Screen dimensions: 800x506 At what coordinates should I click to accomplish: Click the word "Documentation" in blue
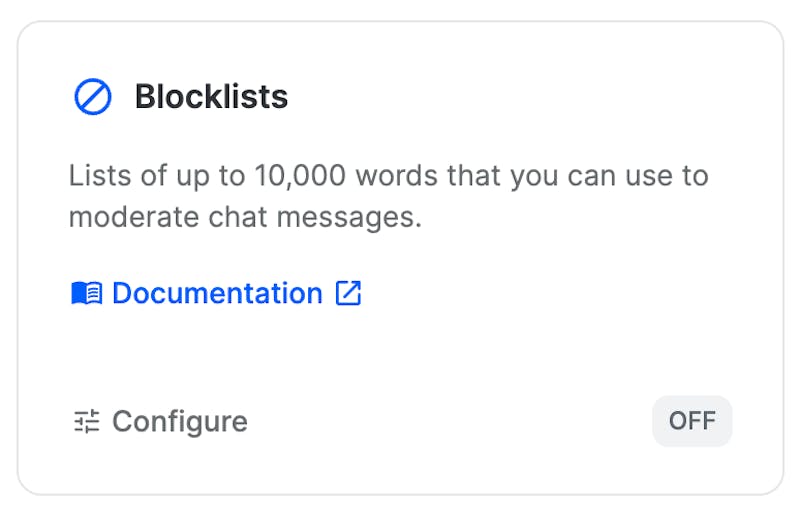click(217, 293)
